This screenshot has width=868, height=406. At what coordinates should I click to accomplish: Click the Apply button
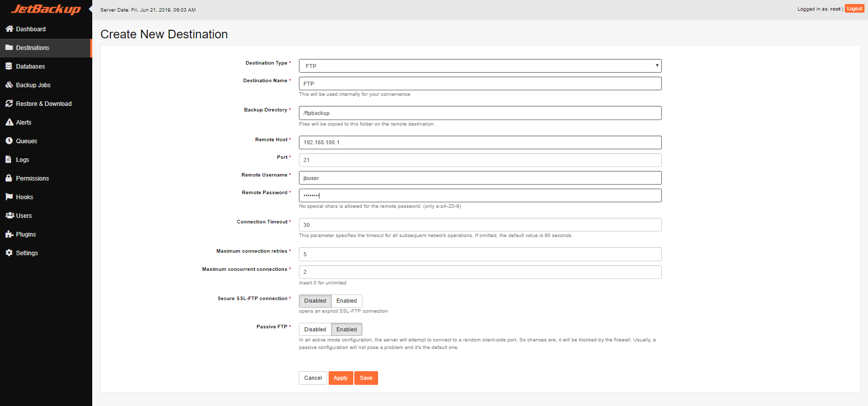[341, 378]
